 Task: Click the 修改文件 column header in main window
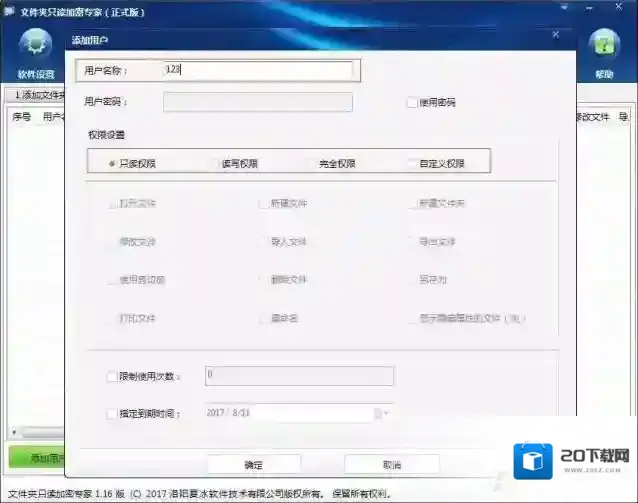pyautogui.click(x=593, y=118)
